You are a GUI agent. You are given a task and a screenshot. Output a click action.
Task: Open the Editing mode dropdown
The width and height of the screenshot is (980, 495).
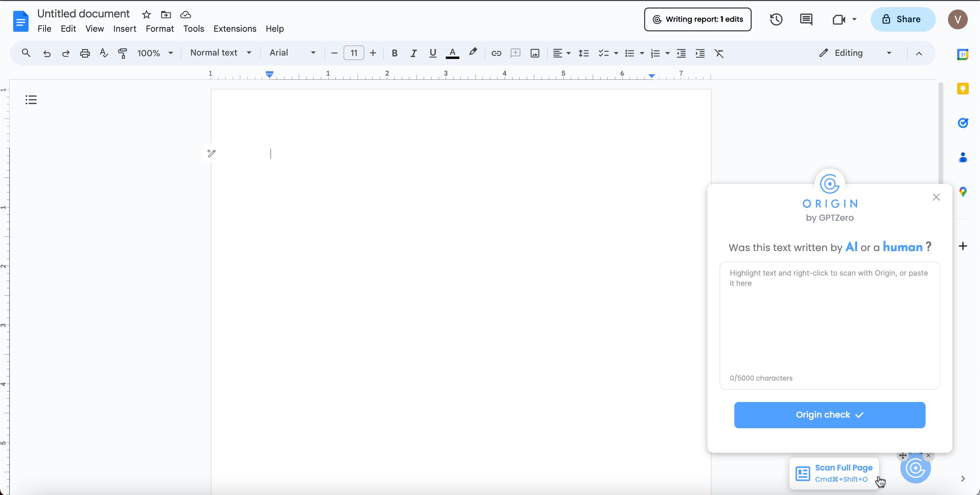point(854,53)
